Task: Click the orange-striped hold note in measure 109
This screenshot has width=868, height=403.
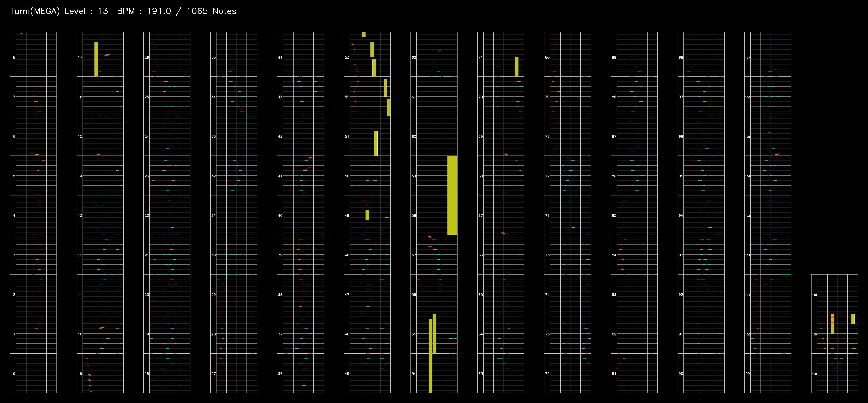Action: coord(832,324)
